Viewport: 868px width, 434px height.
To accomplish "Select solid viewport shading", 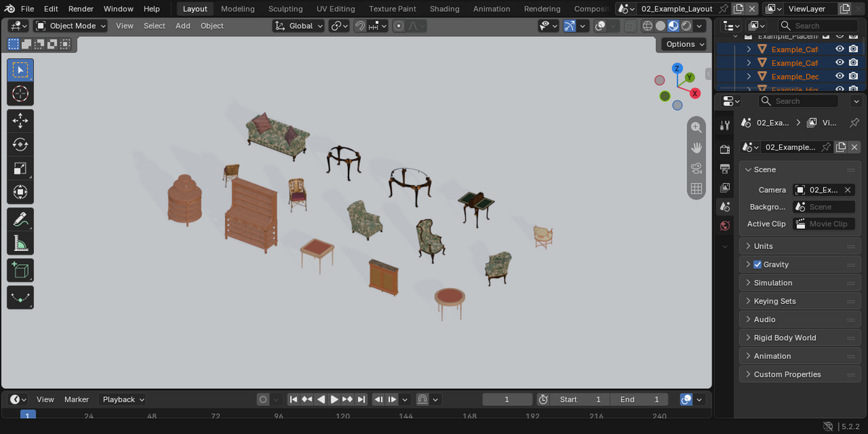I will point(660,26).
